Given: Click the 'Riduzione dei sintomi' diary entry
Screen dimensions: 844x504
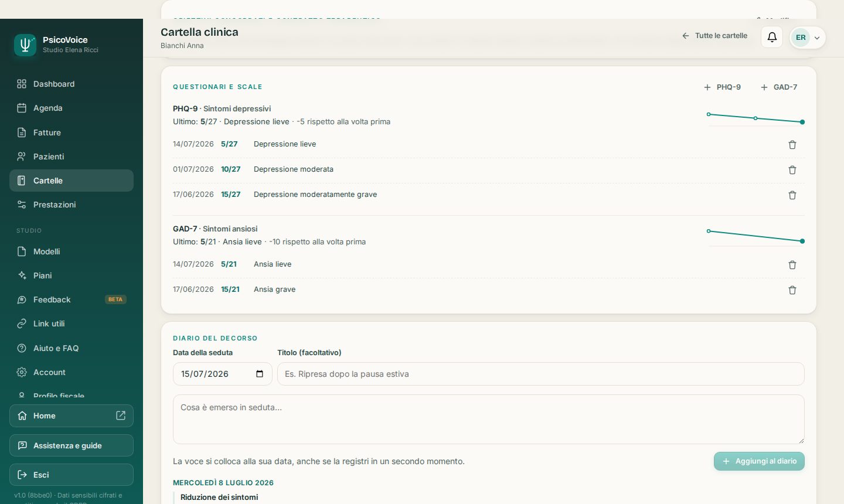Looking at the screenshot, I should (x=219, y=498).
